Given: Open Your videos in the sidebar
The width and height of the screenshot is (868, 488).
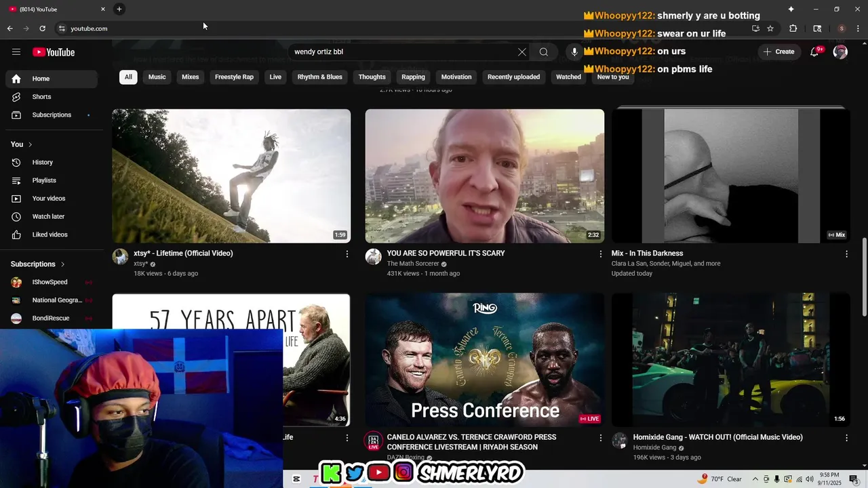Looking at the screenshot, I should click(52, 199).
